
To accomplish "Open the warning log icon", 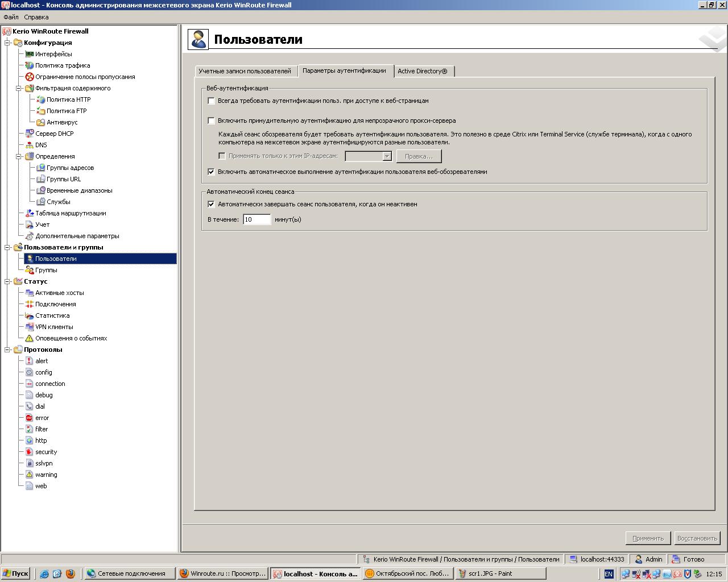I will pos(30,475).
